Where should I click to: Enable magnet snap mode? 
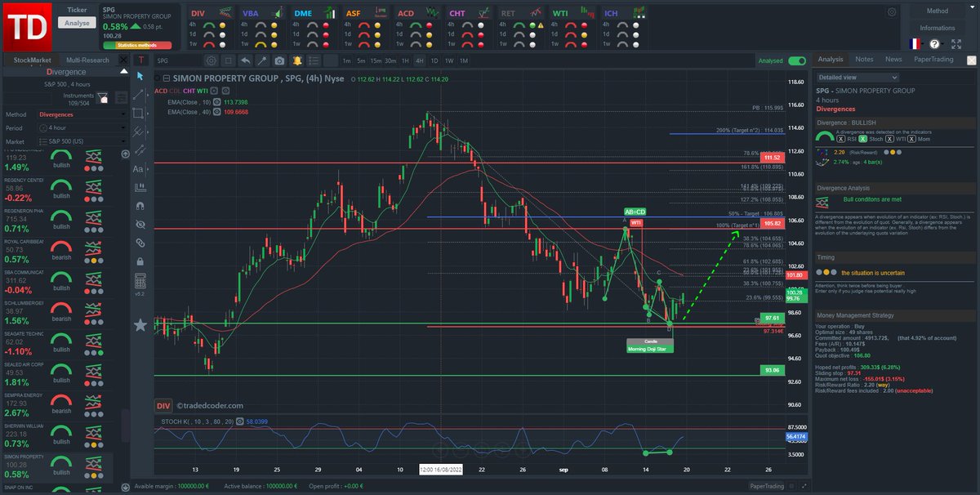click(140, 206)
